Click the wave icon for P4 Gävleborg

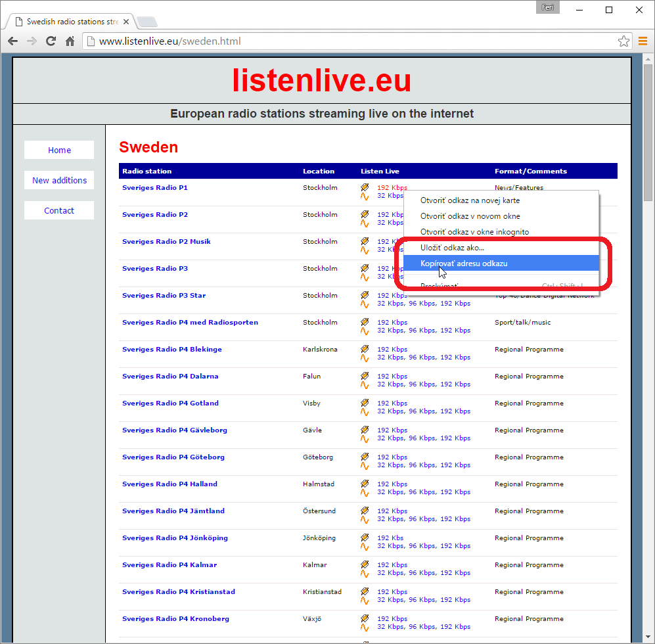point(365,439)
